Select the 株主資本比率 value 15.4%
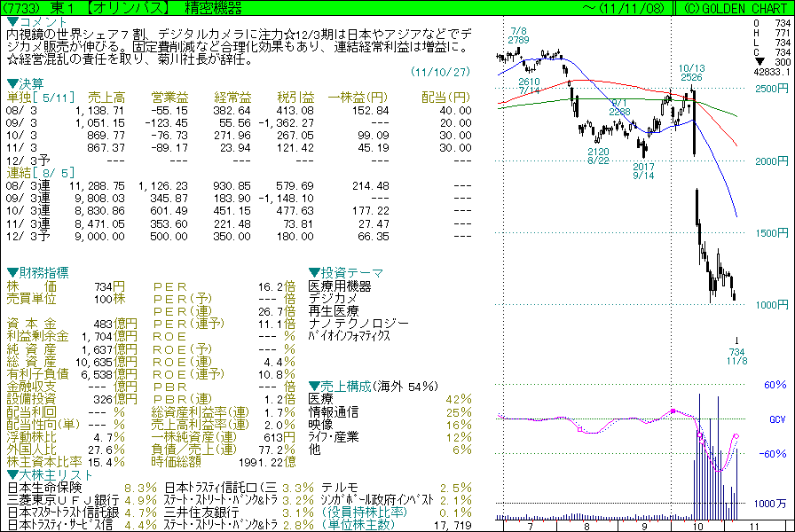795x532 pixels. [106, 462]
